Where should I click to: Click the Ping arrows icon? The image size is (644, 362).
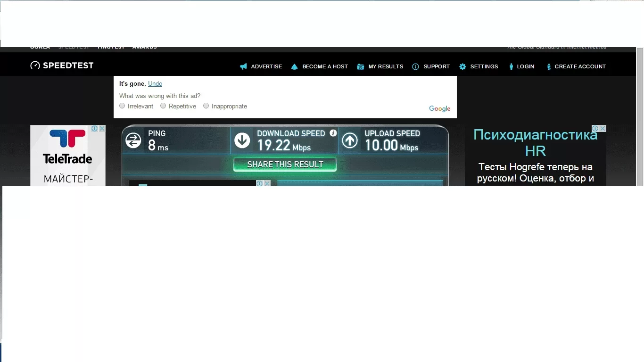pos(133,140)
